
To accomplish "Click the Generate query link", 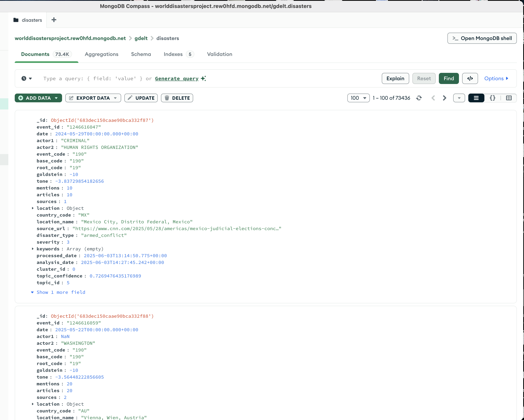I will tap(177, 78).
